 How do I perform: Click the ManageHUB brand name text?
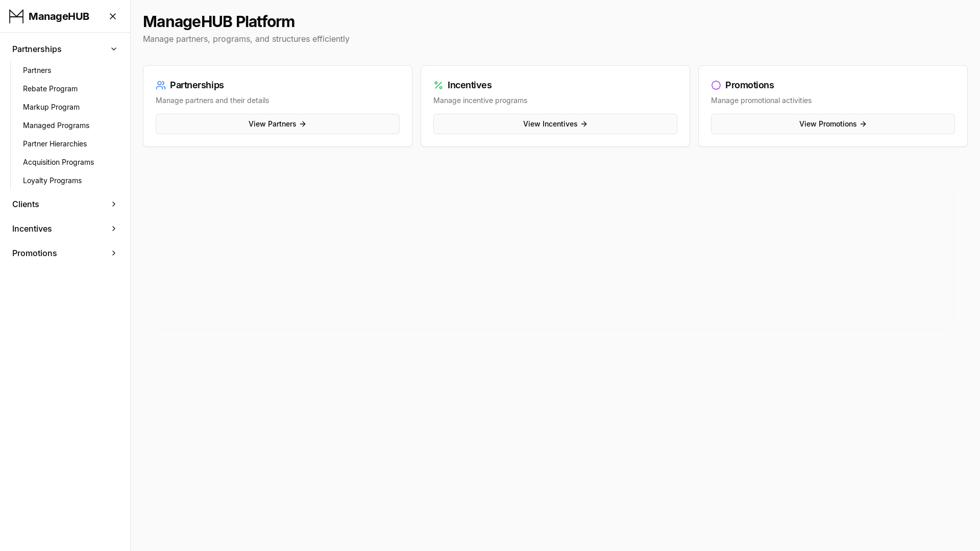[59, 16]
